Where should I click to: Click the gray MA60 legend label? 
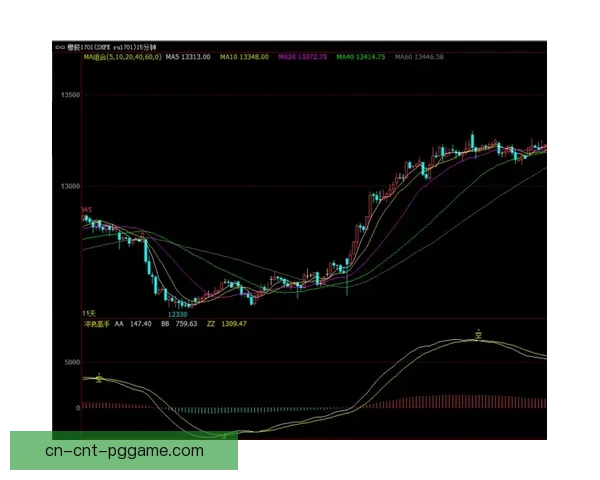(419, 57)
